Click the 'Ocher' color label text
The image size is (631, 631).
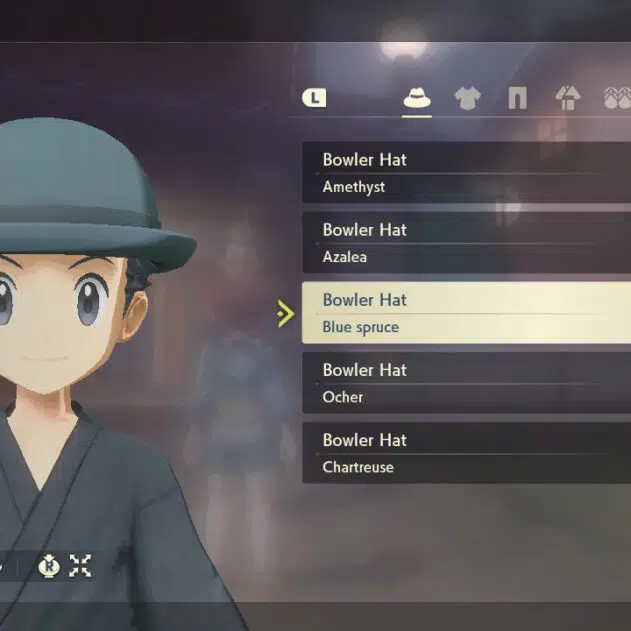[342, 397]
